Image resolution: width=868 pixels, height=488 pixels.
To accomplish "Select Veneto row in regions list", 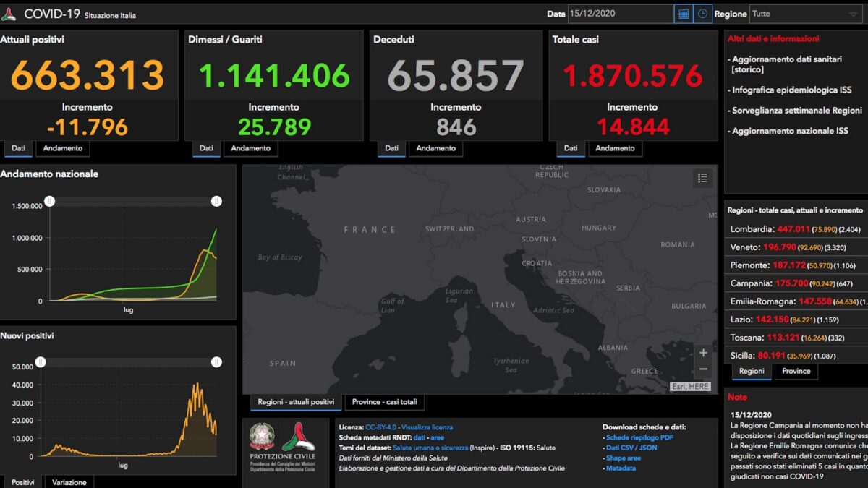I will (x=796, y=247).
